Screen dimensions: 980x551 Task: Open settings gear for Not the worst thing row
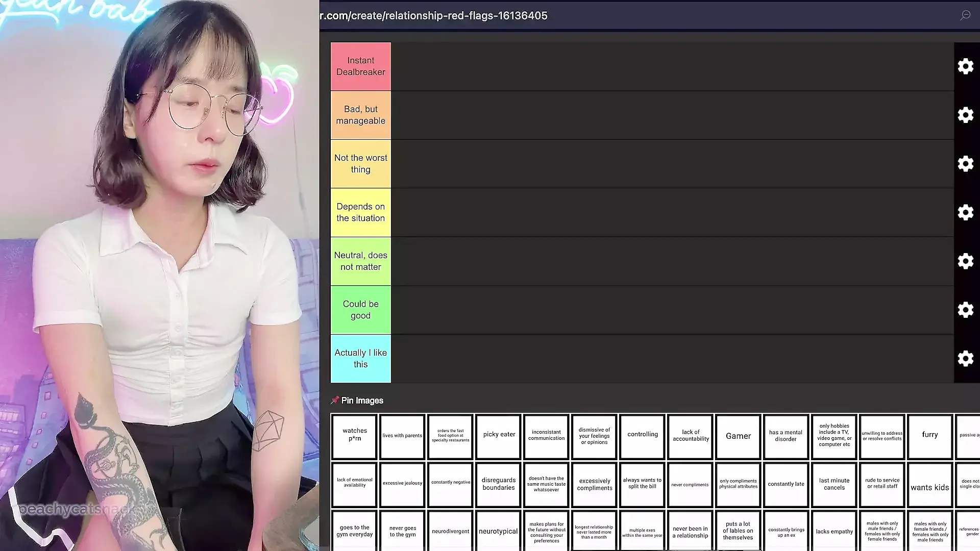pos(965,164)
